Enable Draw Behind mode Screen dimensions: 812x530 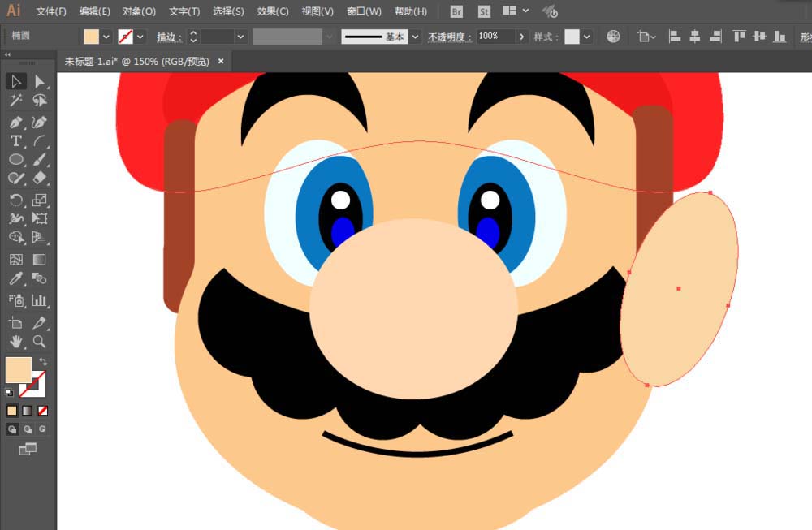[x=28, y=429]
